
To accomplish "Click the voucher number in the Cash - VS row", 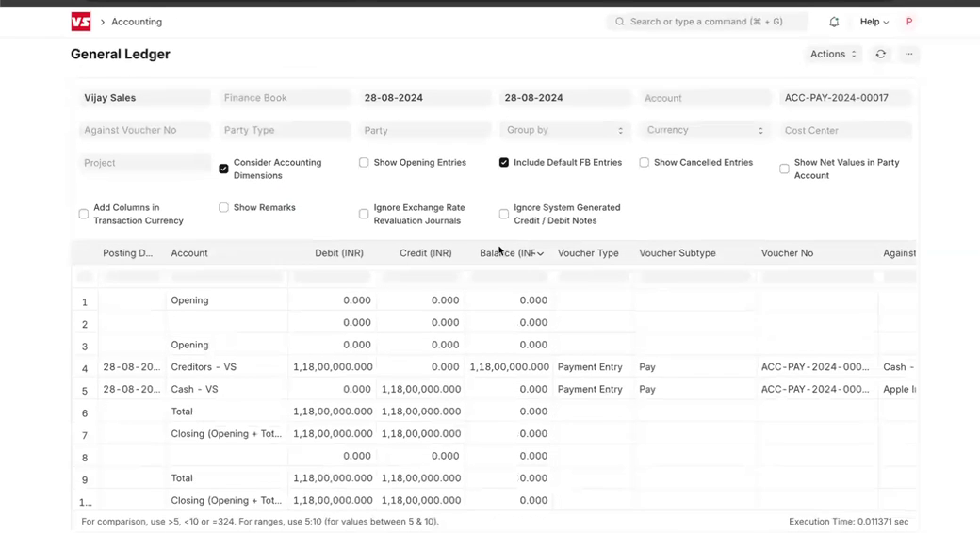I will [x=815, y=389].
